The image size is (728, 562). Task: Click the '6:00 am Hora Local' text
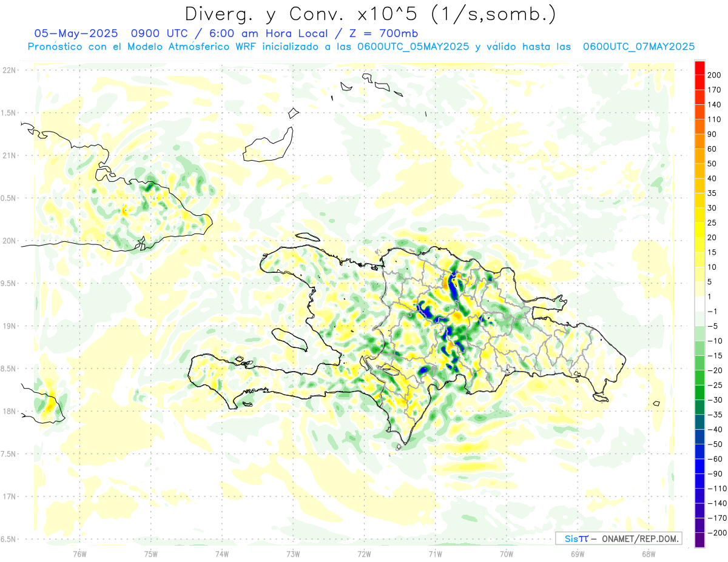[x=268, y=33]
